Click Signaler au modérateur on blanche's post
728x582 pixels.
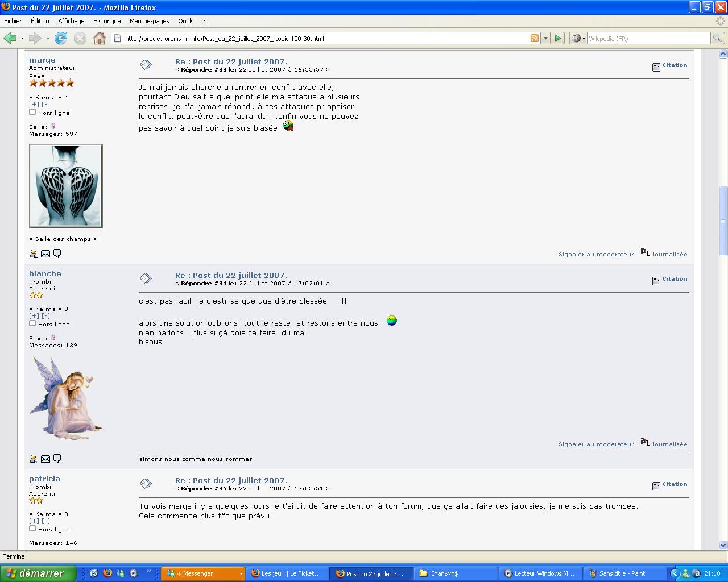596,444
